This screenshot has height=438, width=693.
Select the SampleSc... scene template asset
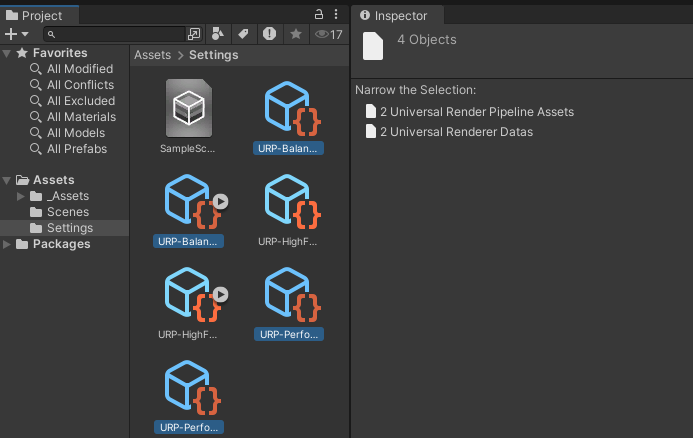[188, 116]
